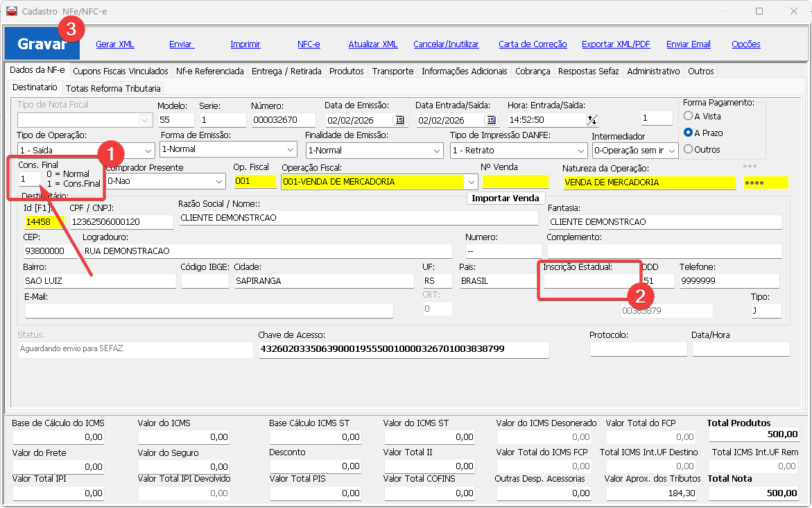Image resolution: width=812 pixels, height=508 pixels.
Task: Open the Enviar Email link
Action: point(688,44)
